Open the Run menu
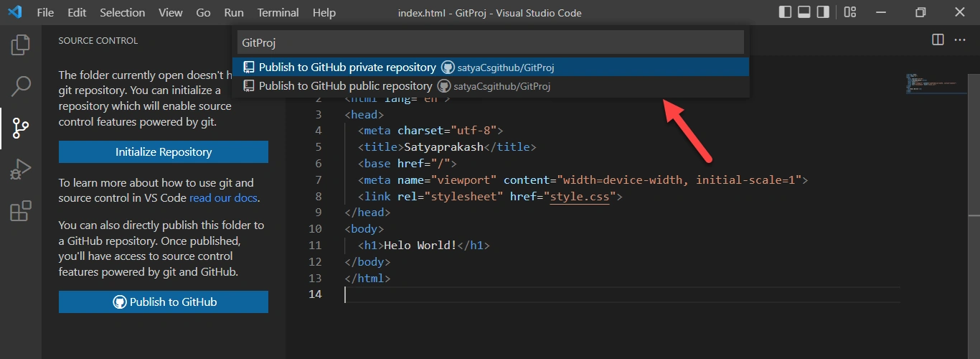Screen dimensions: 980x359 (x=234, y=13)
